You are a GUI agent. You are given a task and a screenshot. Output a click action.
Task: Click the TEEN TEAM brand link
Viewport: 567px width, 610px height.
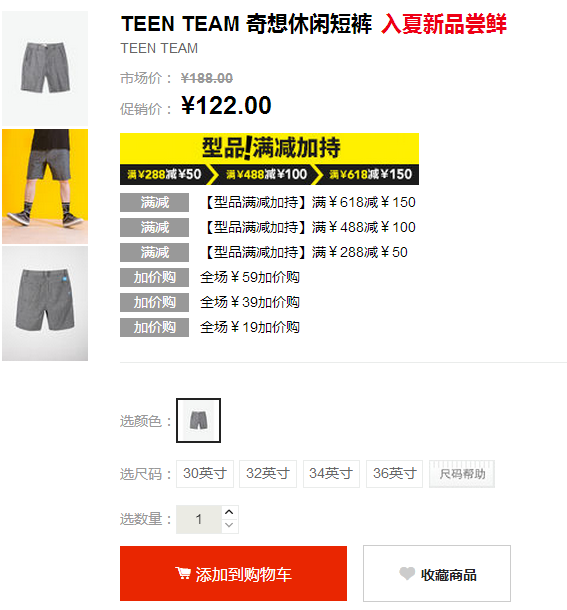click(159, 48)
